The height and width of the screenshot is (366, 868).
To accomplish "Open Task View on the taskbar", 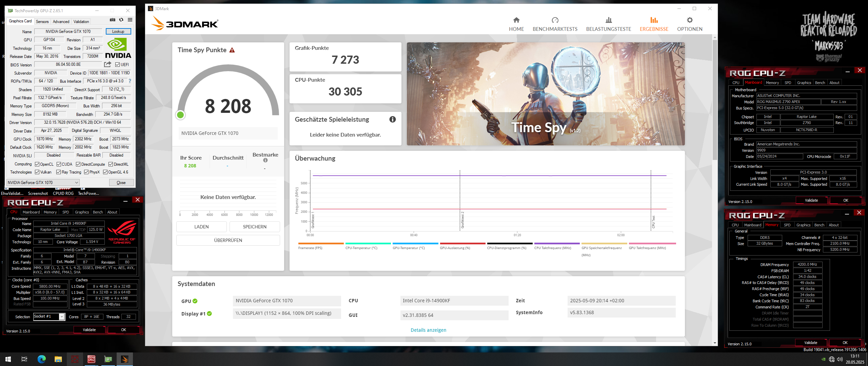I will pyautogui.click(x=24, y=359).
